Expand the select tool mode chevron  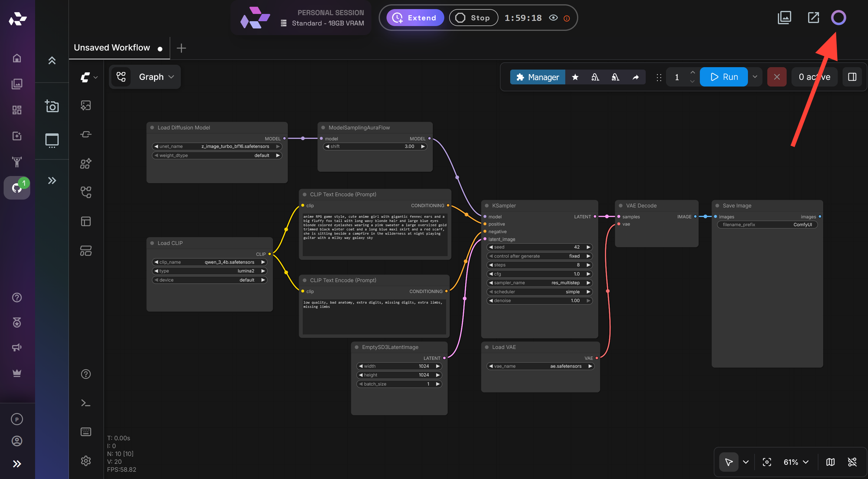click(x=746, y=462)
